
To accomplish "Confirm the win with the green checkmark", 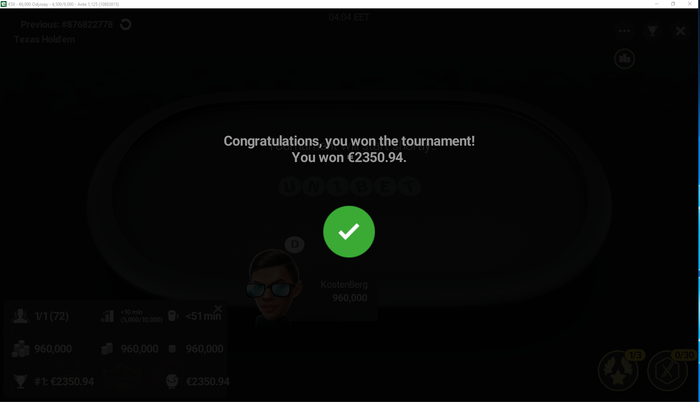I will click(349, 231).
